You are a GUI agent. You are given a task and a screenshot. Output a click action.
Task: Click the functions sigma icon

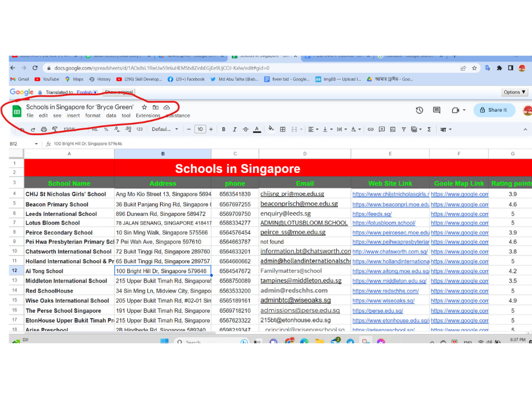click(429, 129)
